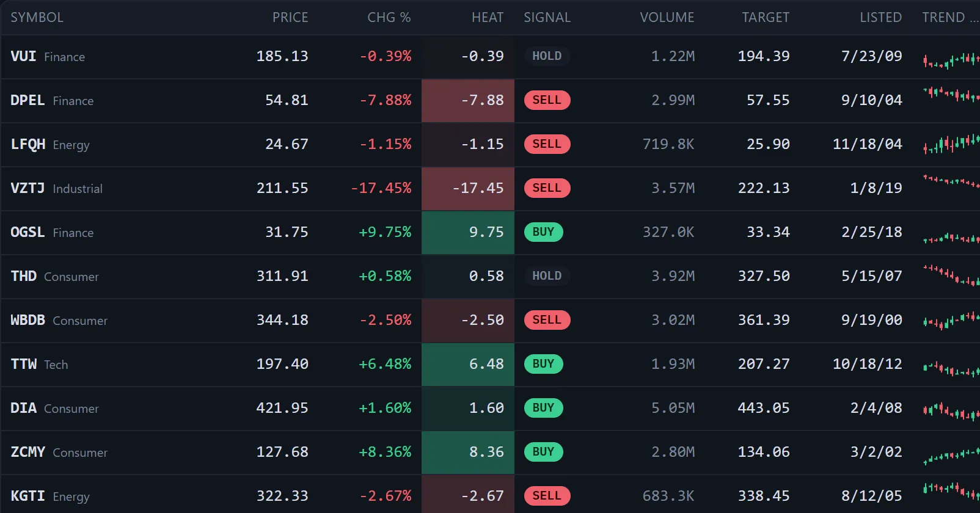The height and width of the screenshot is (513, 980).
Task: Click the volume 683.3K for KGTI
Action: click(668, 496)
